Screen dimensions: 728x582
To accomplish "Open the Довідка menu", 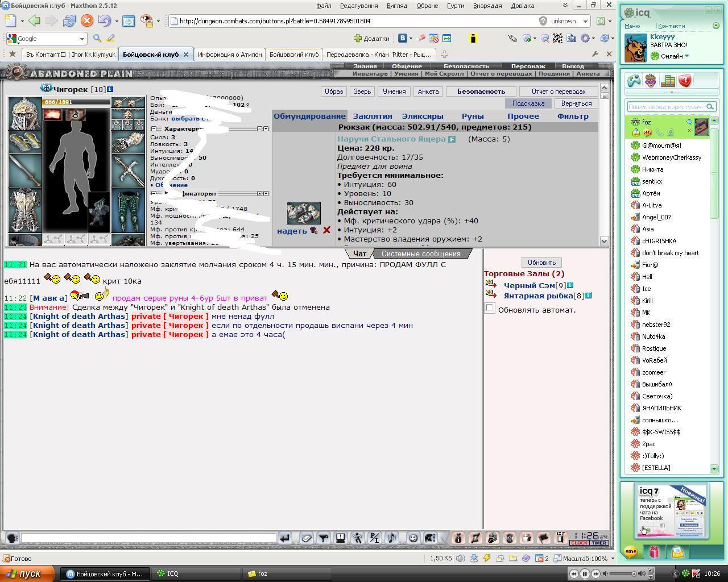I will [522, 6].
